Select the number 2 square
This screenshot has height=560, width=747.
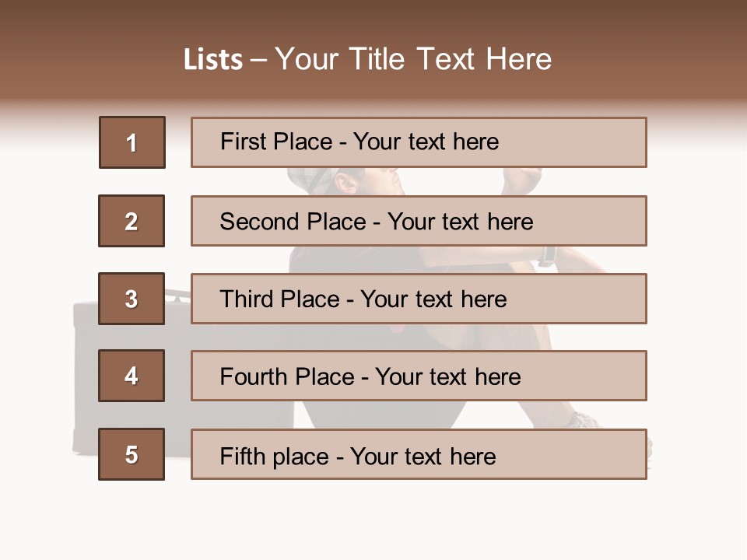132,221
